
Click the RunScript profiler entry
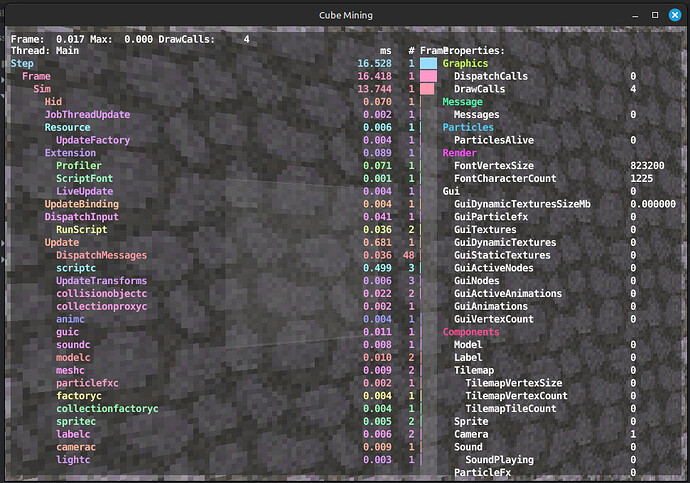pyautogui.click(x=81, y=229)
